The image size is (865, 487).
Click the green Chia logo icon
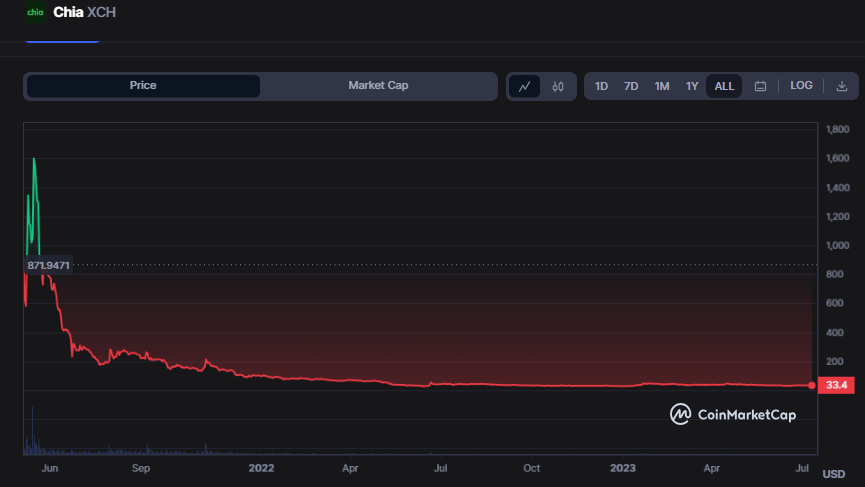(35, 12)
